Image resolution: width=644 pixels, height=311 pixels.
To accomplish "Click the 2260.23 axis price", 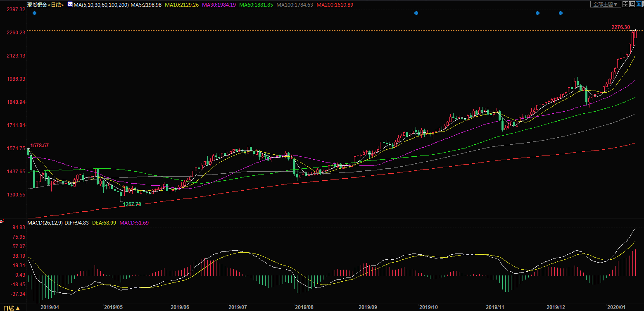I will 17,33.
